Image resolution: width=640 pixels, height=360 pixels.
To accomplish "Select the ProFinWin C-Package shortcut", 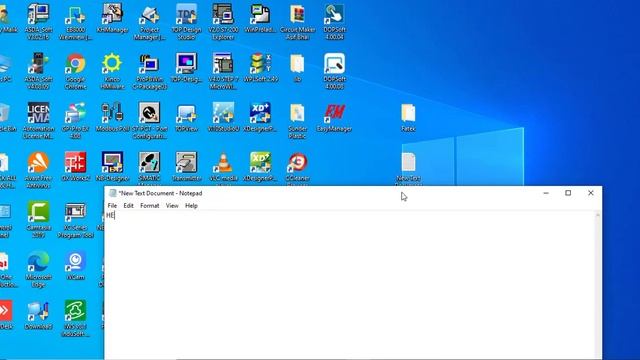I will pyautogui.click(x=149, y=71).
